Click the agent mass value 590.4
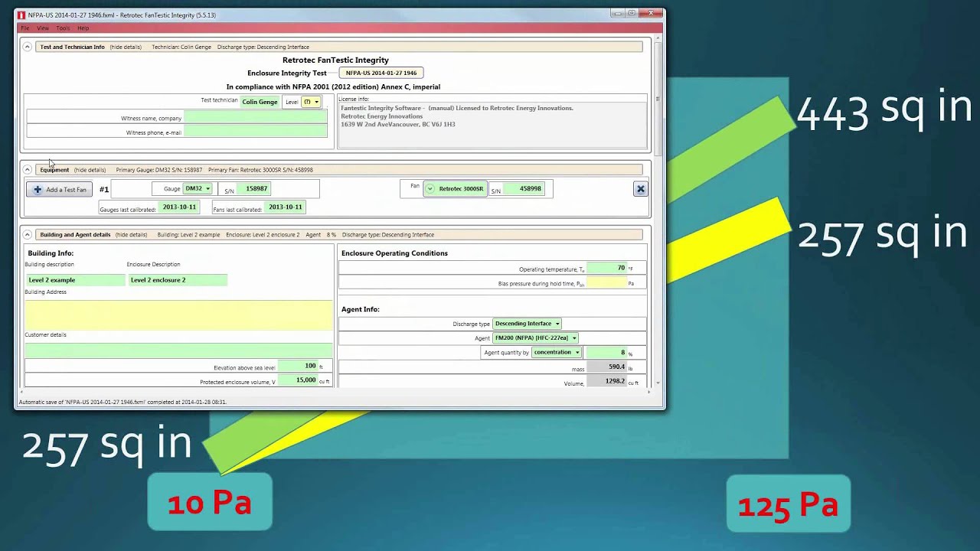This screenshot has height=551, width=980. pos(606,367)
